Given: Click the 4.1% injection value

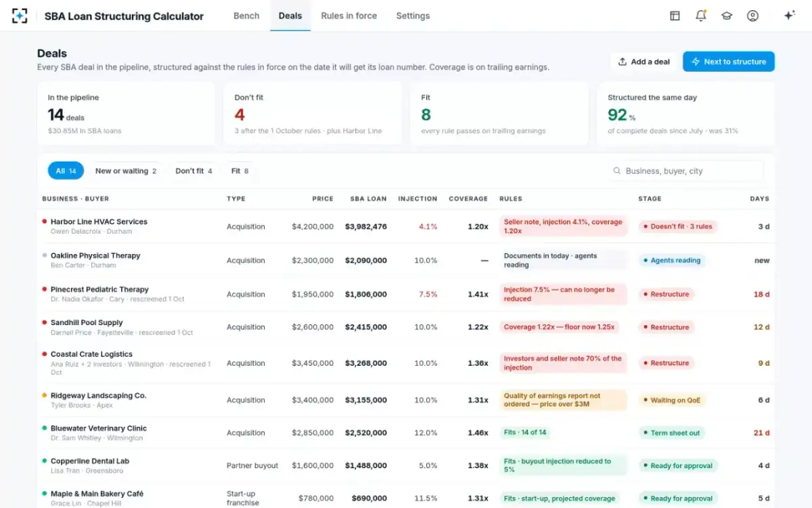Looking at the screenshot, I should click(x=428, y=227).
